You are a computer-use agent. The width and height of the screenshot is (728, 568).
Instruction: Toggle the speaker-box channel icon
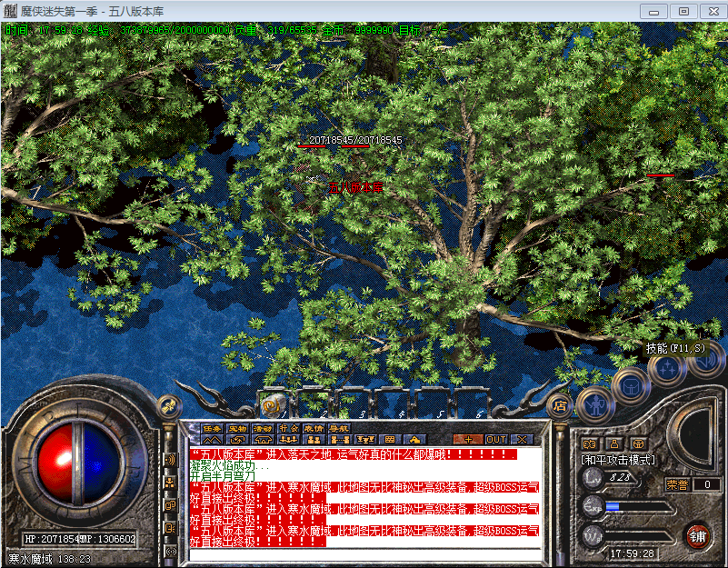(x=170, y=528)
